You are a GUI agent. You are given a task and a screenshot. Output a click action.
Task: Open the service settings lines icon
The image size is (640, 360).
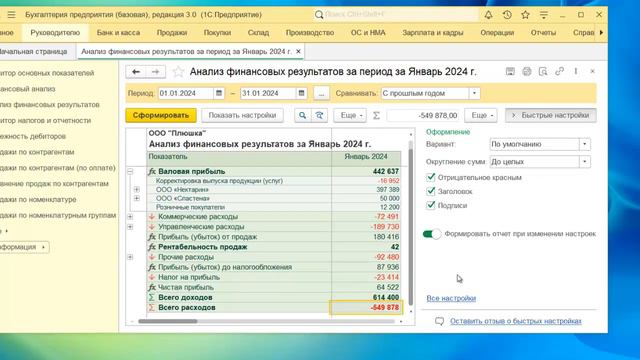(544, 15)
